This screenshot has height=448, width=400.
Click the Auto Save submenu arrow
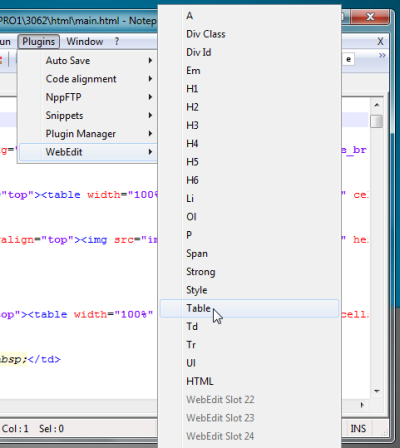(x=150, y=61)
